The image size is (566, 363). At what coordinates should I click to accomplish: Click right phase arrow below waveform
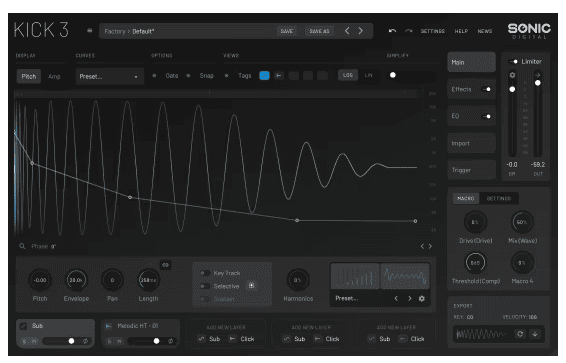click(430, 246)
